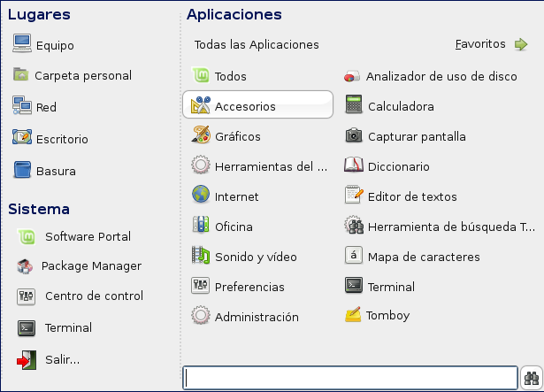This screenshot has height=392, width=544.
Task: Open the Carpeta personal home folder icon
Action: pos(21,74)
